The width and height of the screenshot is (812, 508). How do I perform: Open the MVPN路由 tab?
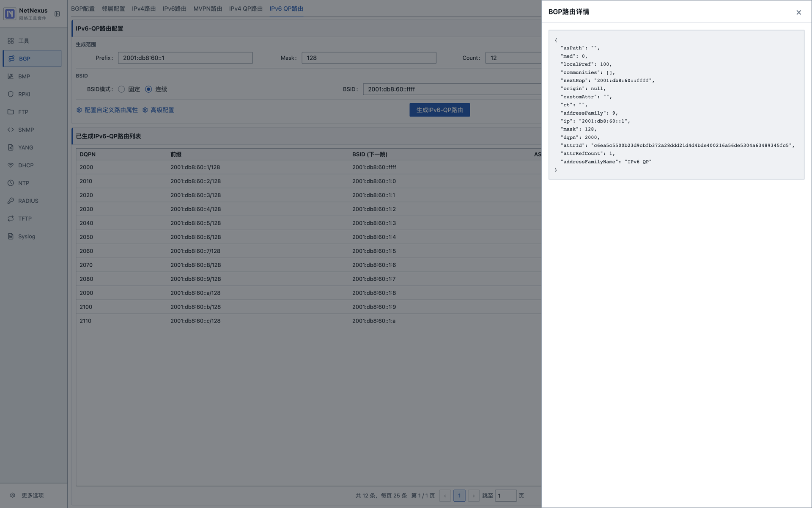click(208, 8)
